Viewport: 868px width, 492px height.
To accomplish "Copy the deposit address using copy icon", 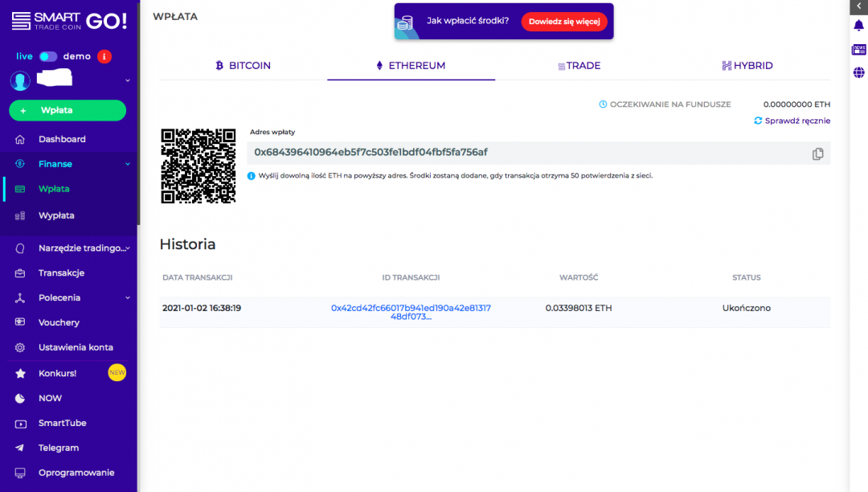I will (817, 154).
